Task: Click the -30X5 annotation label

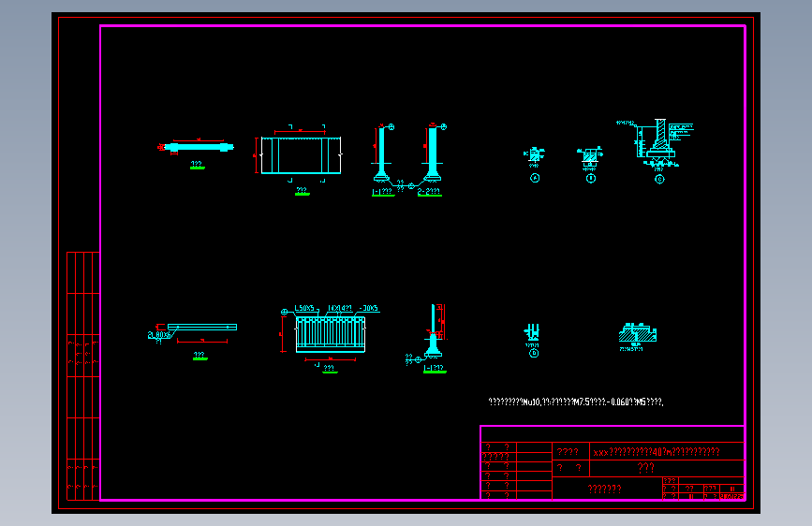Action: point(369,308)
